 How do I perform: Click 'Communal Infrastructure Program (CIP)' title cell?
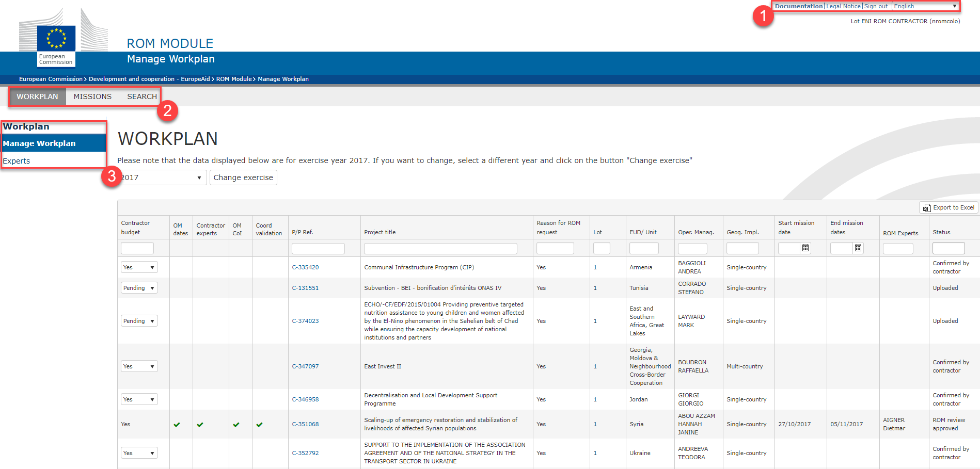pos(419,267)
